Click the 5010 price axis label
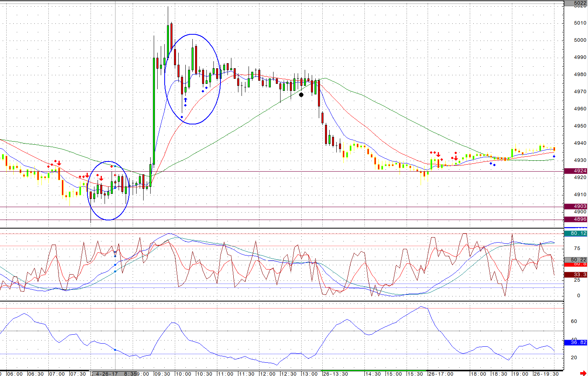Viewport: 588px width, 376px height. click(x=580, y=23)
